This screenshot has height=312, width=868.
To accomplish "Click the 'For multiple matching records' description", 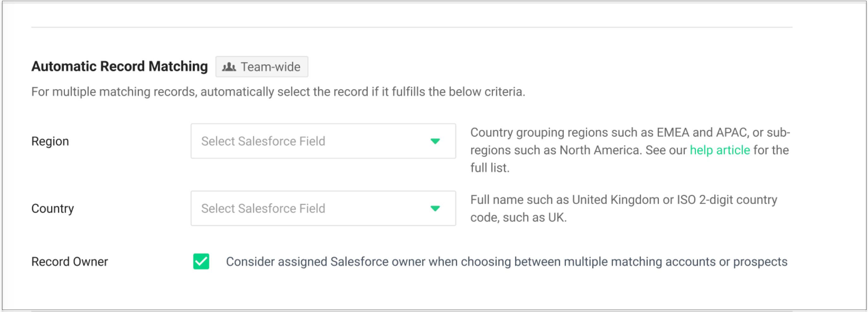I will (278, 92).
